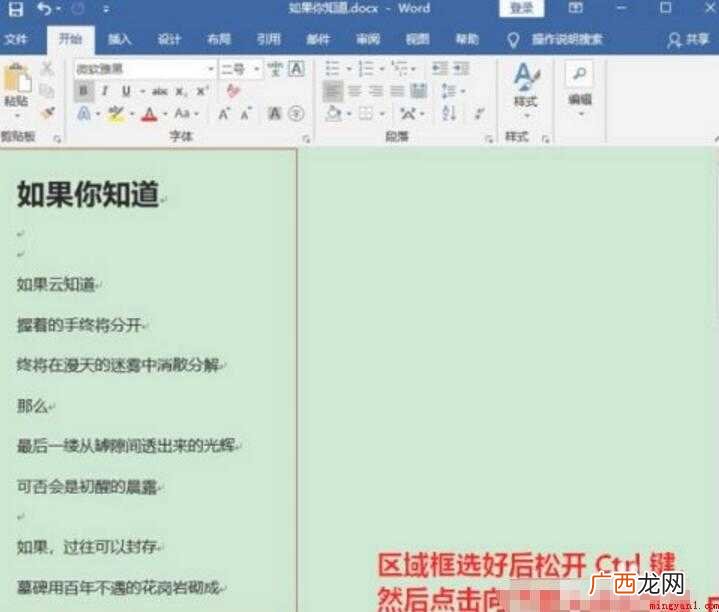Open the ribbon display options icon
The height and width of the screenshot is (612, 719).
[x=575, y=8]
